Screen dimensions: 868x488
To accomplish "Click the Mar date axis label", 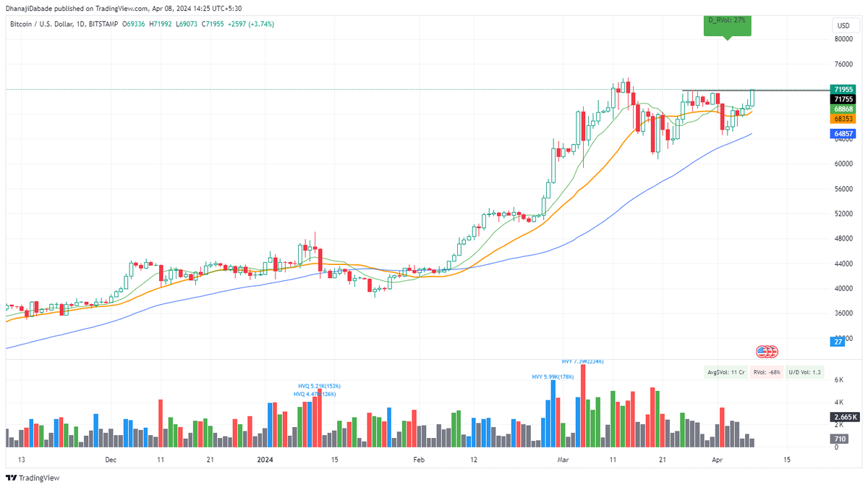I will click(x=563, y=460).
